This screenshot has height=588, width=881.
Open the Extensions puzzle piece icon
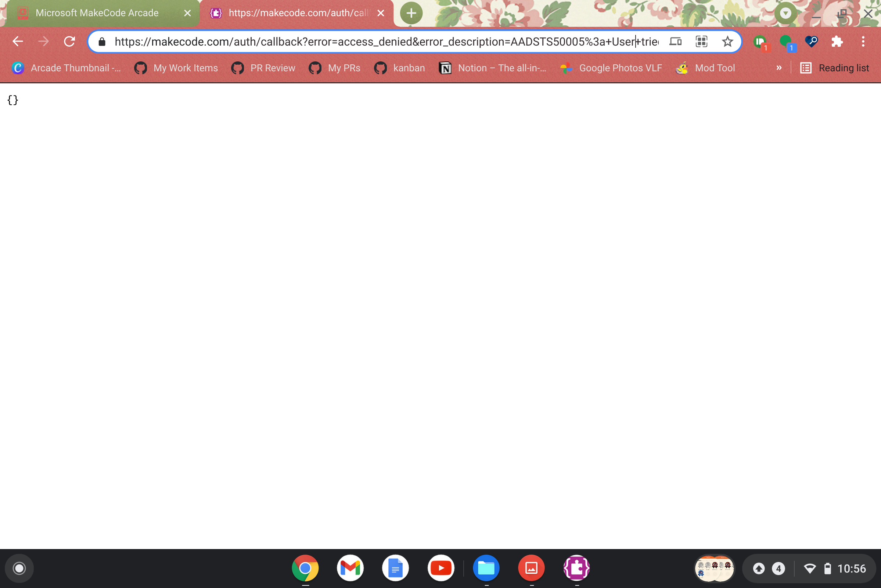pyautogui.click(x=837, y=41)
